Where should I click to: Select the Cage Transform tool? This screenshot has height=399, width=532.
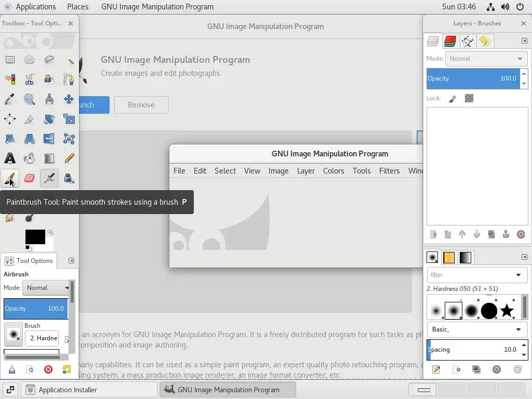click(69, 138)
